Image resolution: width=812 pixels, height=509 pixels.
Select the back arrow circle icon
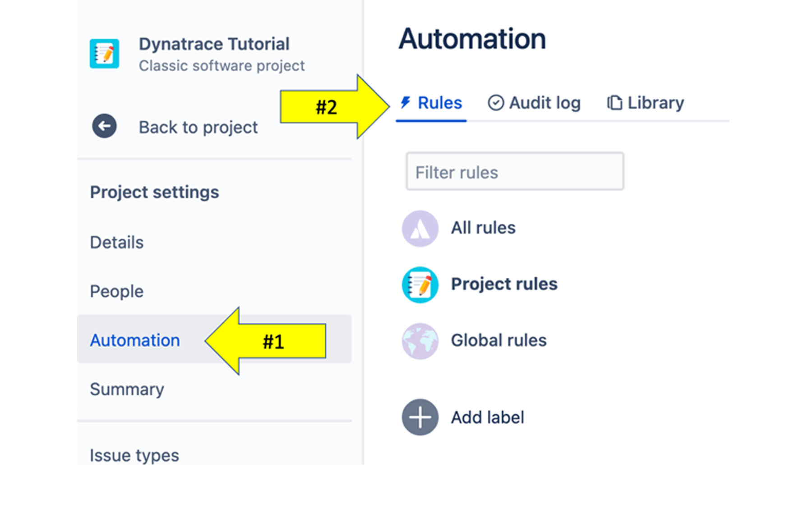[x=104, y=126]
